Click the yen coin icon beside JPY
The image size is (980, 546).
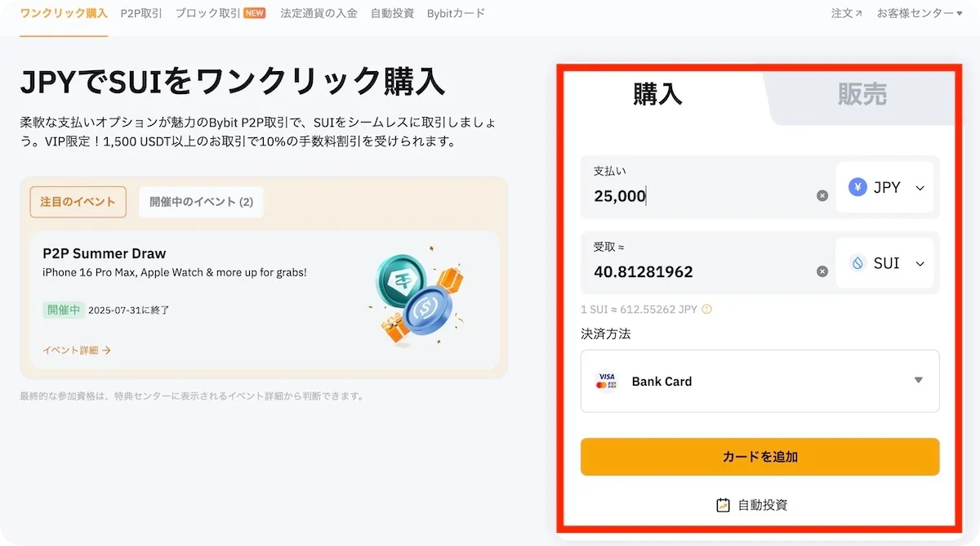(856, 187)
